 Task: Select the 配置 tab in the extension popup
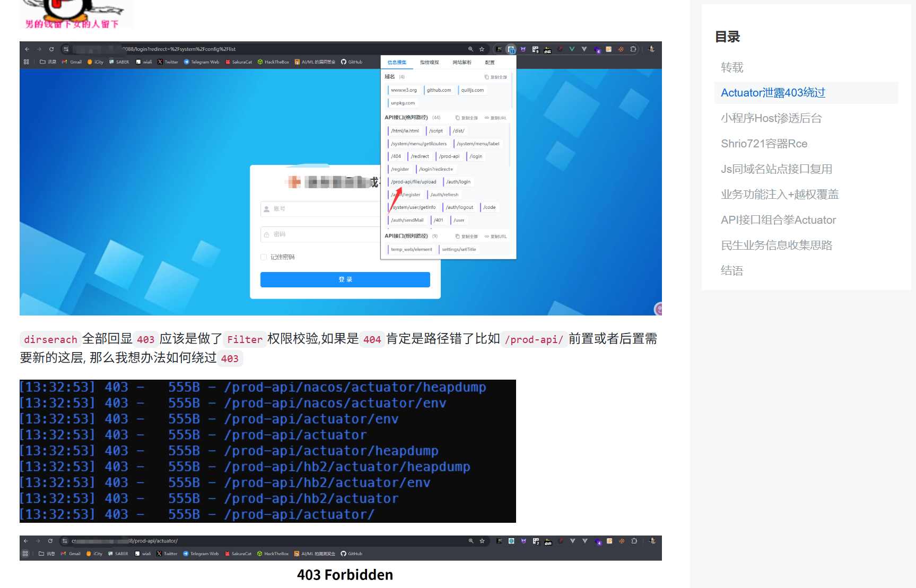coord(490,63)
